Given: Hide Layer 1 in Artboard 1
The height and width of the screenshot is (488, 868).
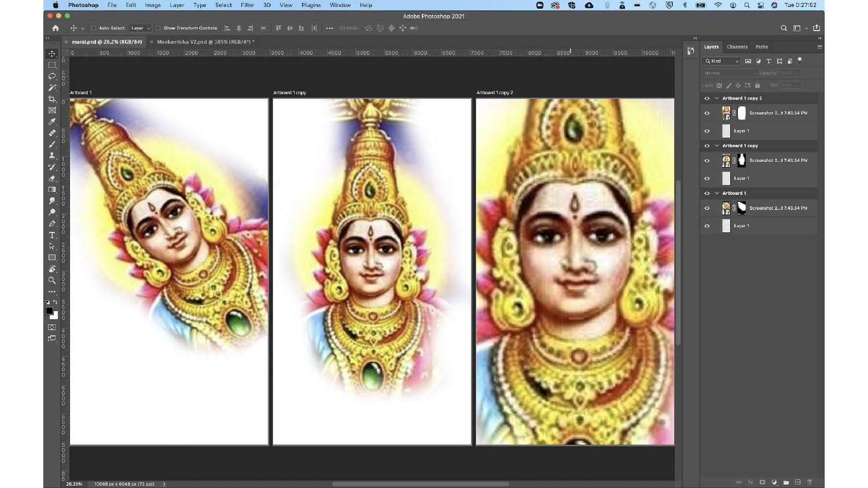Looking at the screenshot, I should [707, 226].
